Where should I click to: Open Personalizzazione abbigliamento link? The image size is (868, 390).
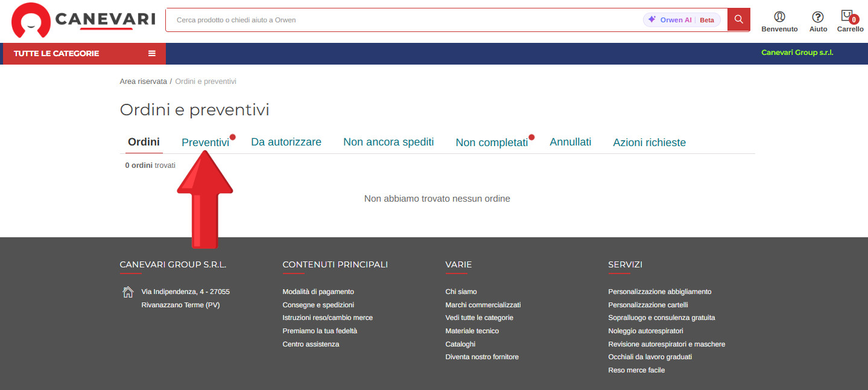pyautogui.click(x=660, y=292)
